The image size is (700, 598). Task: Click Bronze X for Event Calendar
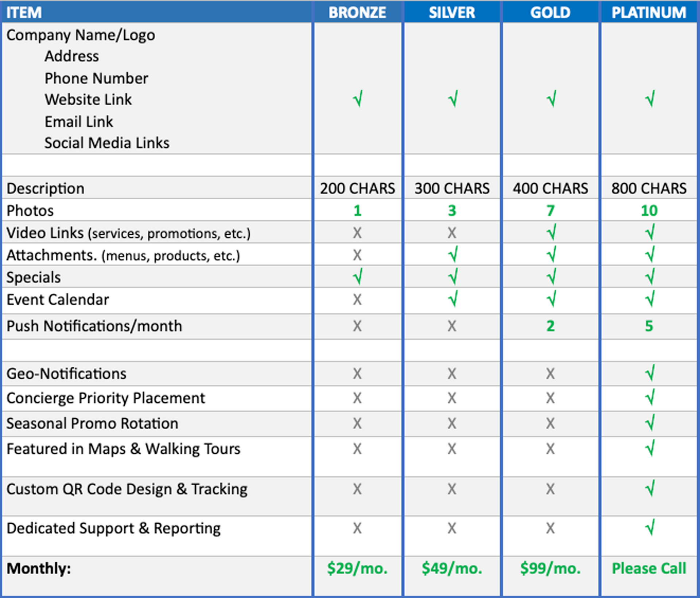pyautogui.click(x=357, y=300)
